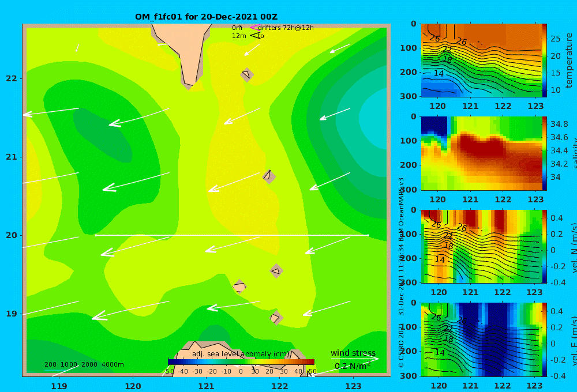
Task: Click latitude tick label 22 on main map
Action: 12,78
